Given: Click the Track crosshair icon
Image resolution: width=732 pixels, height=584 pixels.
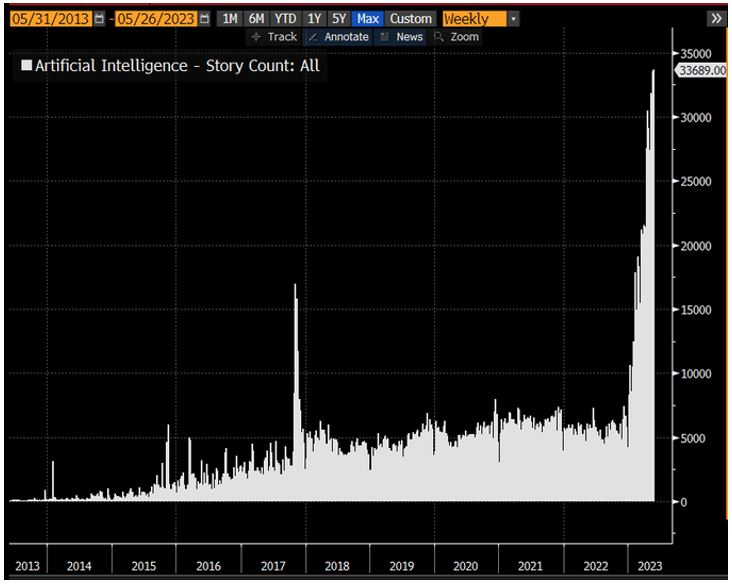Looking at the screenshot, I should (x=256, y=37).
